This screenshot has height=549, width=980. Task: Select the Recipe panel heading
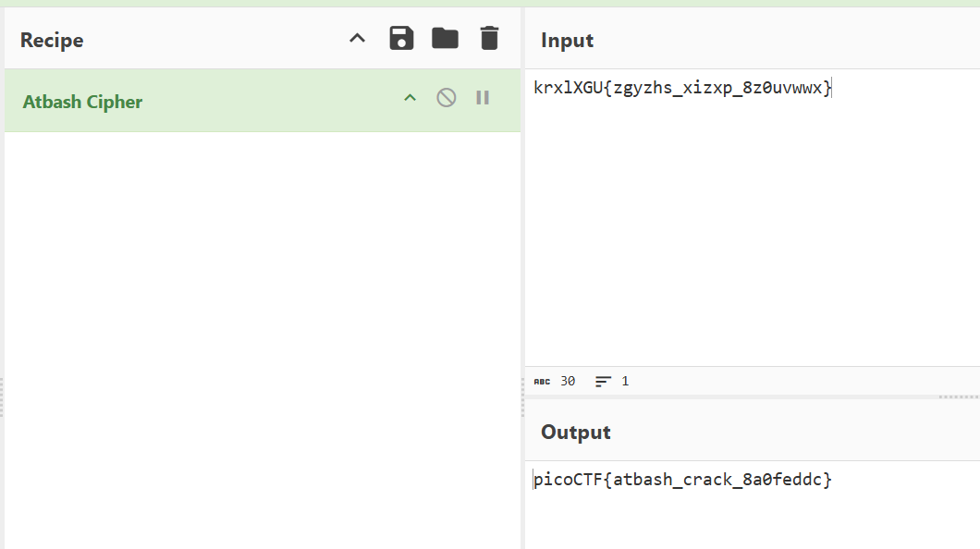pos(52,40)
